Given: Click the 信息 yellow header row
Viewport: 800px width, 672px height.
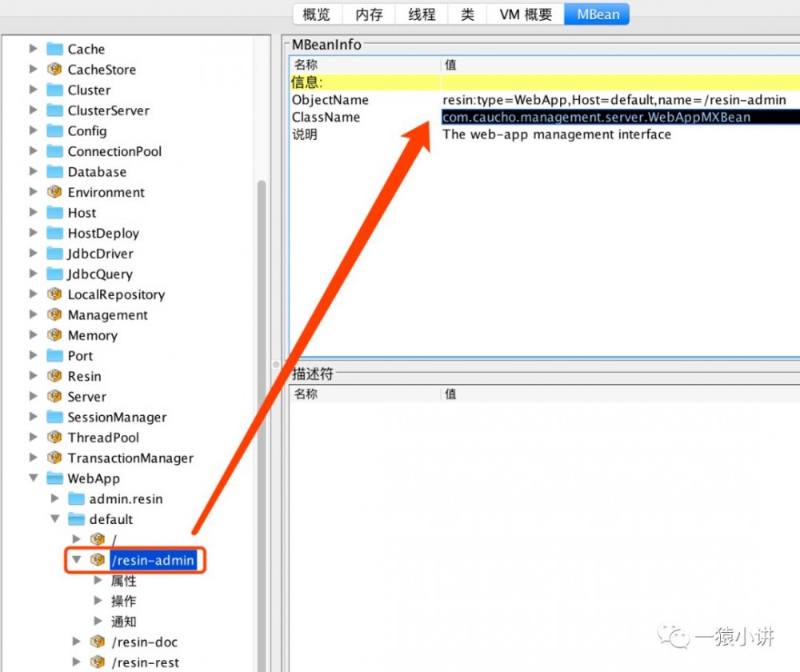Looking at the screenshot, I should point(545,82).
